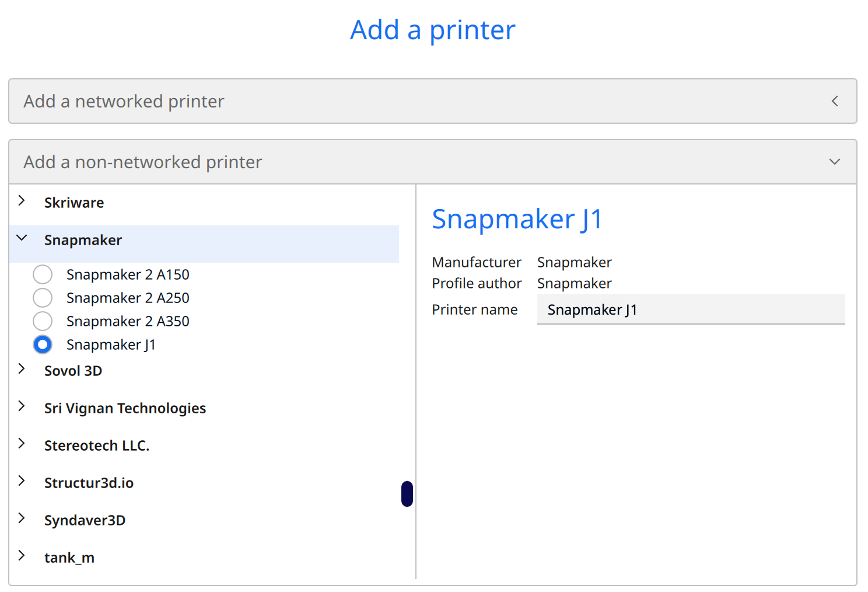This screenshot has width=868, height=592.
Task: Click the tank_m label
Action: click(x=69, y=558)
